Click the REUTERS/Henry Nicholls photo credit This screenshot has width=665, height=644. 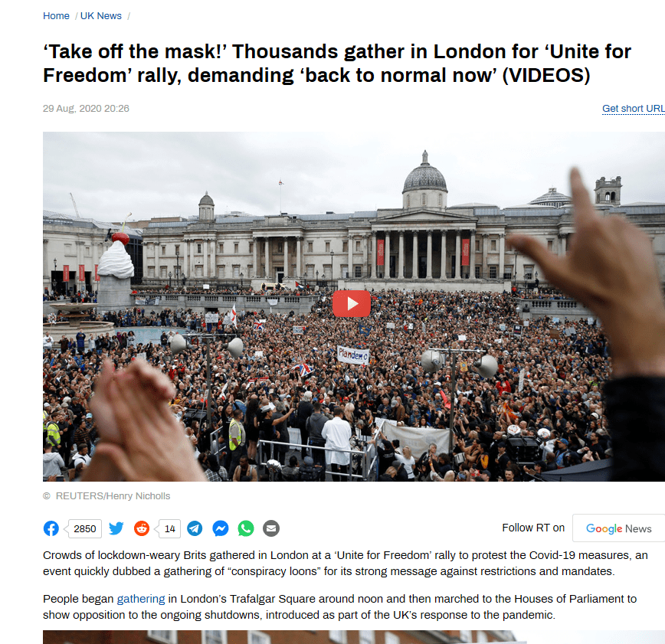pos(113,495)
